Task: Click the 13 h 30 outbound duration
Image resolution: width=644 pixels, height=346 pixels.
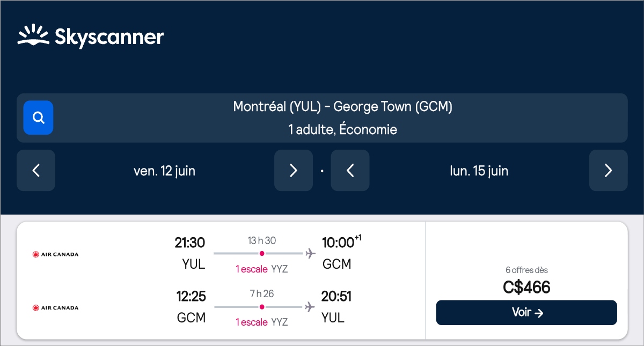Action: point(262,240)
